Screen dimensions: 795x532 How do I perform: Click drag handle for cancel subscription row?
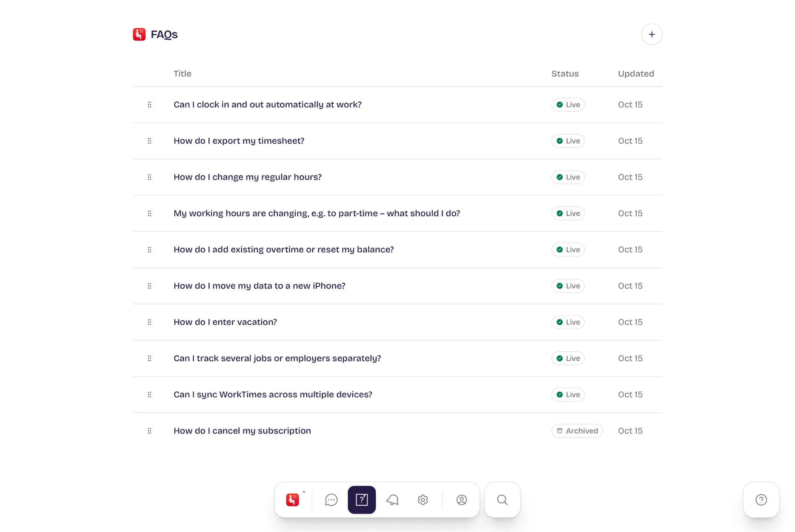coord(149,431)
